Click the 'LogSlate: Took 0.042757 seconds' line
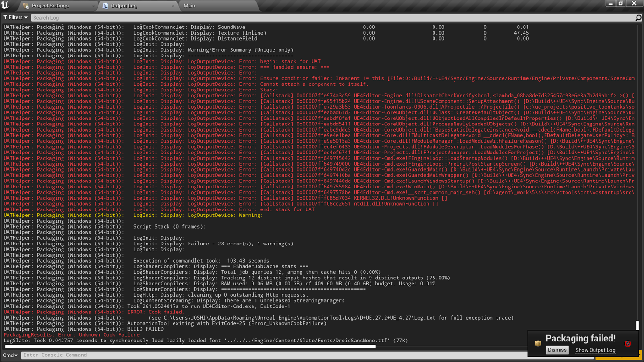Viewport: 644px width, 362px height. pyautogui.click(x=206, y=341)
